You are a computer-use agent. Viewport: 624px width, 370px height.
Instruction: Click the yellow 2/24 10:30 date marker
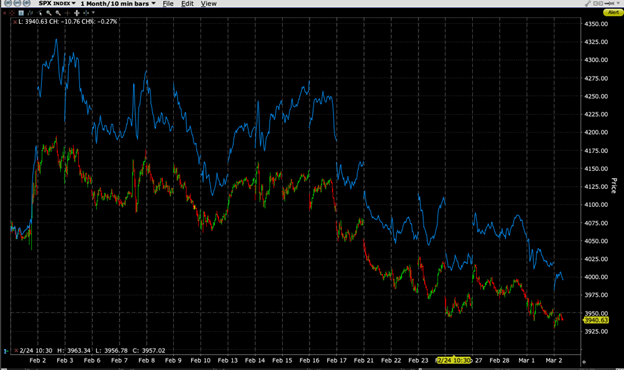click(x=454, y=360)
